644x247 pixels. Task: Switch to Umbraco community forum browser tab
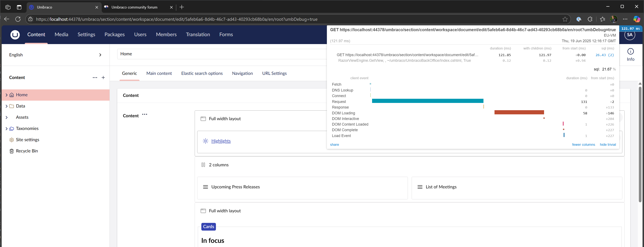[x=138, y=7]
